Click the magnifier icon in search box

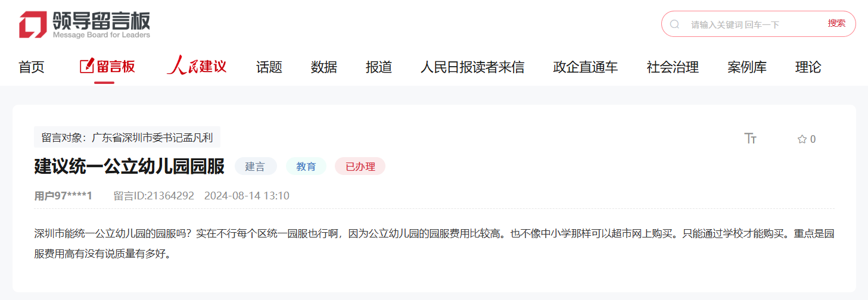(674, 24)
